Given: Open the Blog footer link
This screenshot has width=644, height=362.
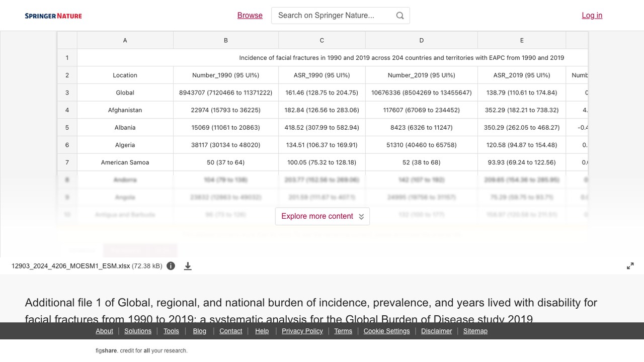Looking at the screenshot, I should click(200, 331).
